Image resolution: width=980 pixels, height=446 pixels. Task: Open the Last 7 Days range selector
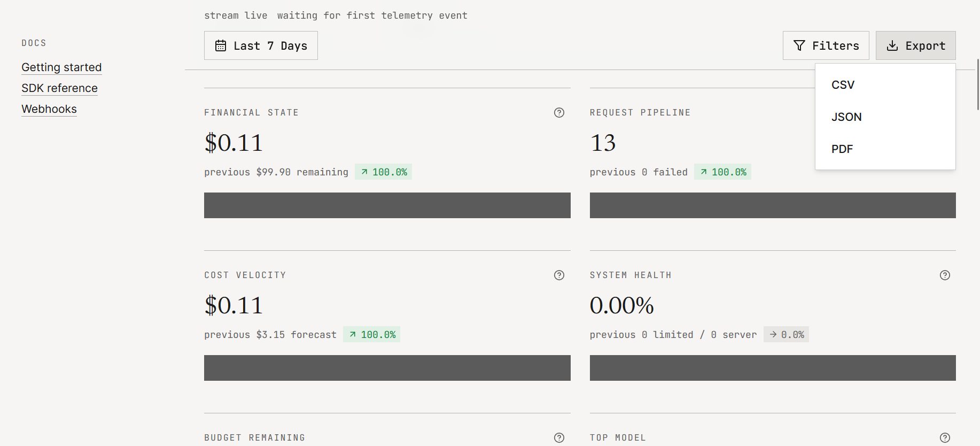point(261,45)
